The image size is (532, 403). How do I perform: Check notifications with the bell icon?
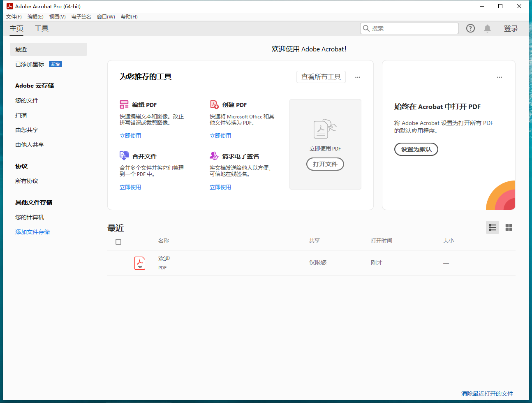487,28
